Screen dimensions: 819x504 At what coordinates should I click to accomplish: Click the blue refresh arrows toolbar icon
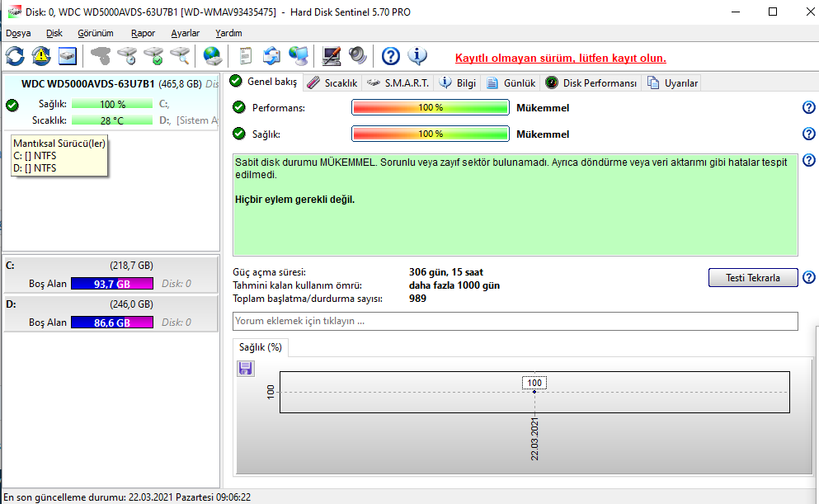(15, 56)
